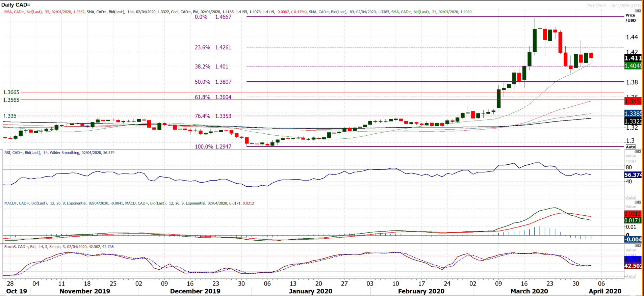Click the -0.004 MACD histogram tag

pyautogui.click(x=633, y=239)
